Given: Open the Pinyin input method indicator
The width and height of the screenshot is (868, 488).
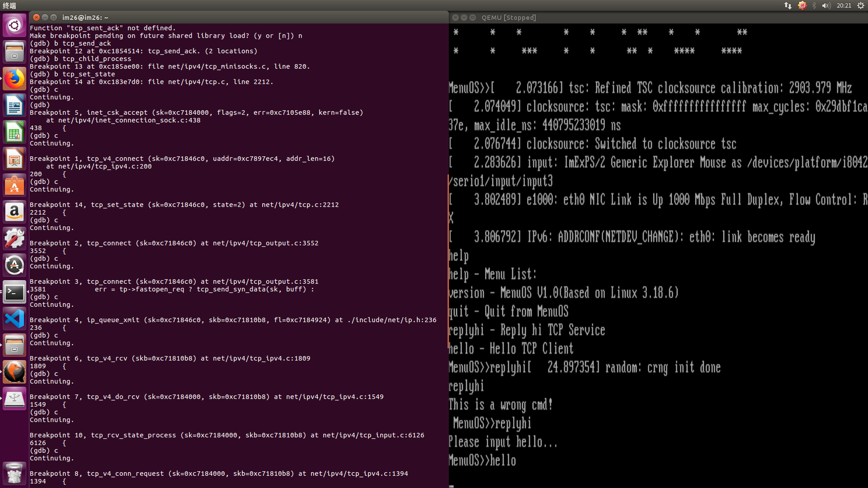Looking at the screenshot, I should (x=802, y=5).
